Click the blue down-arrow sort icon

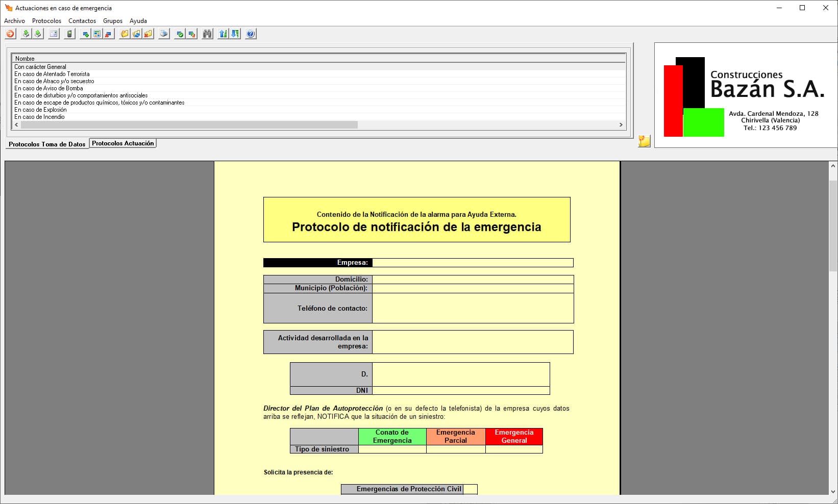point(235,34)
